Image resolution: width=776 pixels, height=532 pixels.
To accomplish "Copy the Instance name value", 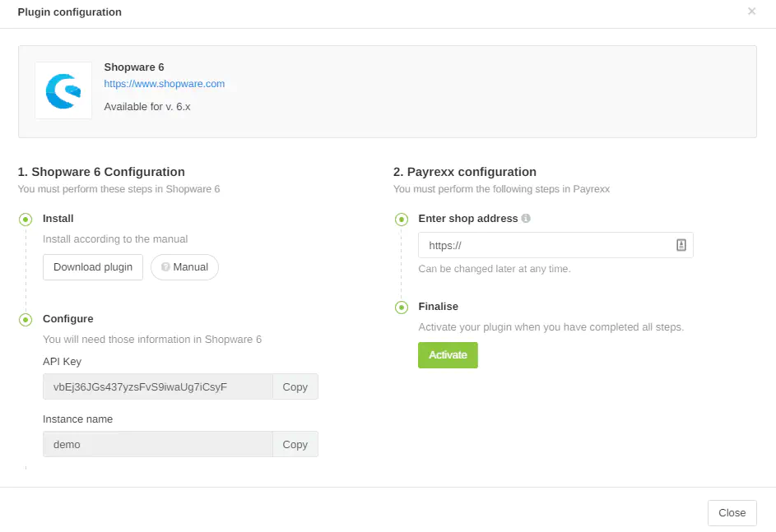I will coord(295,445).
